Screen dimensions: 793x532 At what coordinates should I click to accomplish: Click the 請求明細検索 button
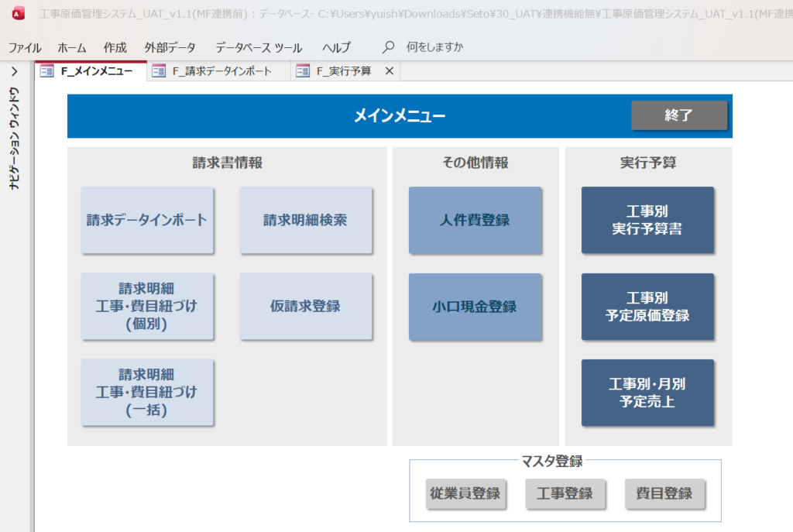(x=305, y=220)
